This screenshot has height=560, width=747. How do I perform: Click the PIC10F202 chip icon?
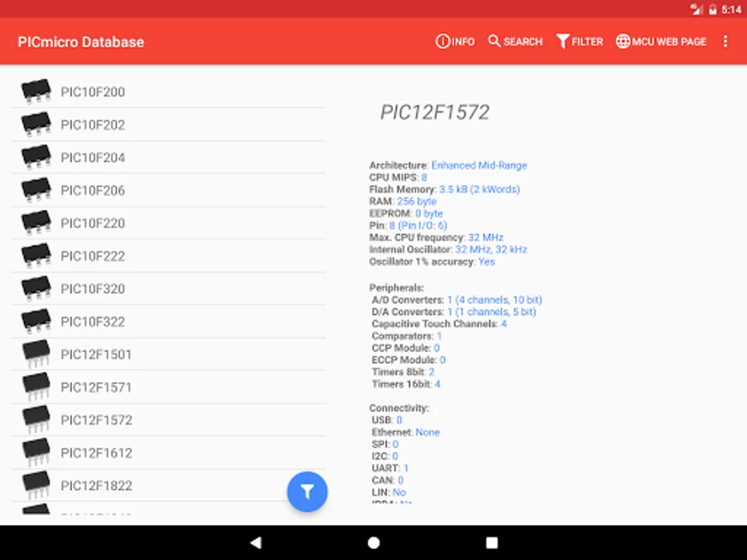pos(36,124)
